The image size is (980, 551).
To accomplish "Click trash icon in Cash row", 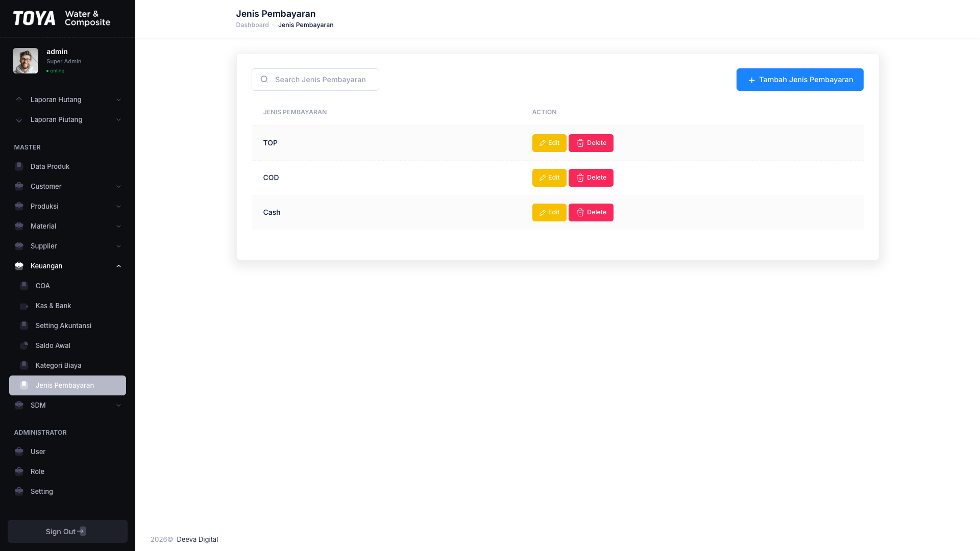I will [x=580, y=213].
